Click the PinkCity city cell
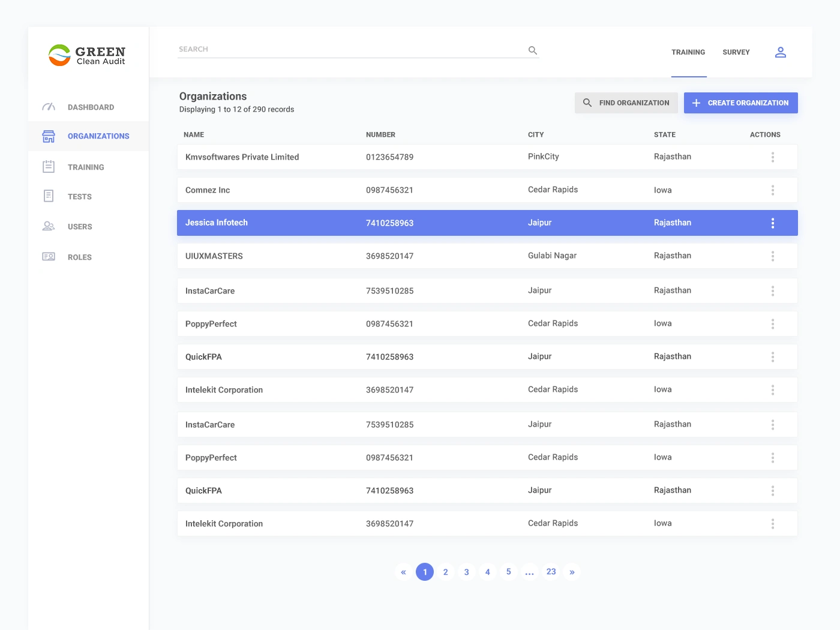 tap(544, 157)
